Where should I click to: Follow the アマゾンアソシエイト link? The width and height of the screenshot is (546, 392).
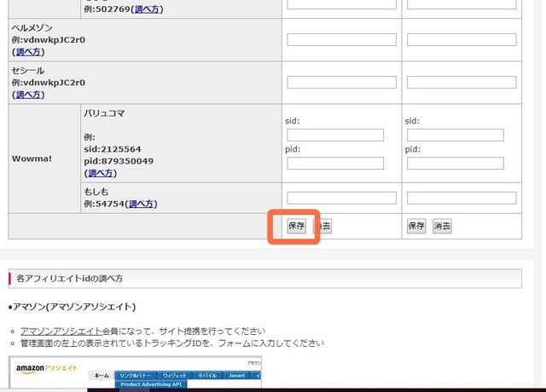tap(61, 331)
